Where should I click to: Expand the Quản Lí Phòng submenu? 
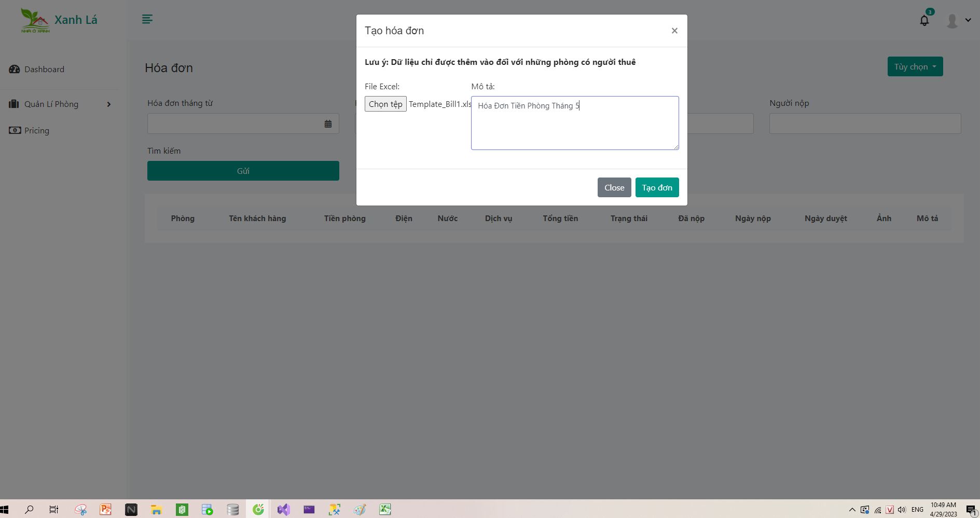click(x=108, y=104)
